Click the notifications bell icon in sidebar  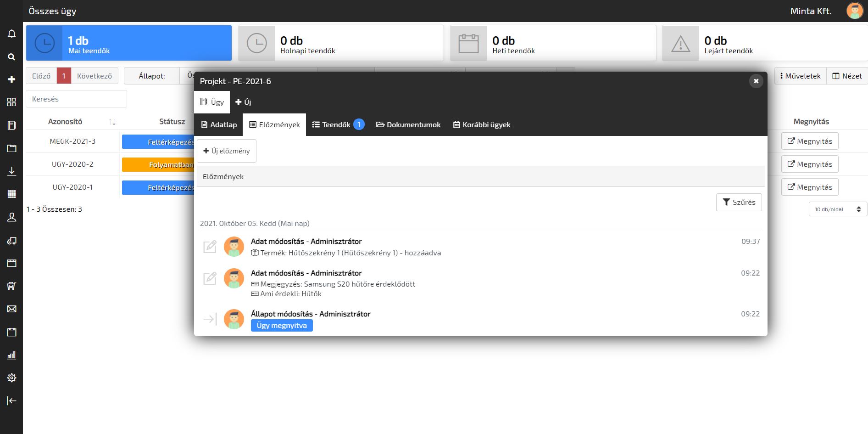(x=11, y=34)
